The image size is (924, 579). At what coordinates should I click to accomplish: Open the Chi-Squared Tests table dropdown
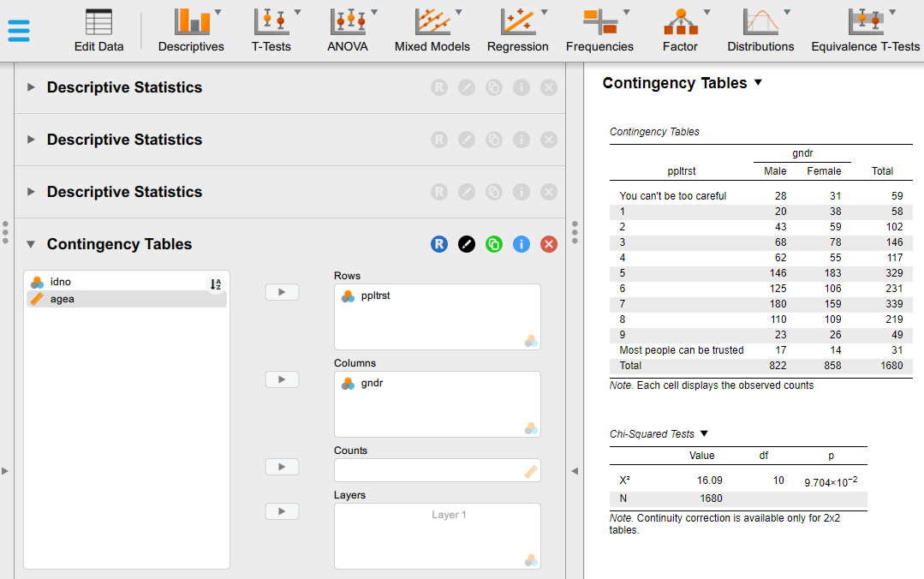(x=704, y=434)
